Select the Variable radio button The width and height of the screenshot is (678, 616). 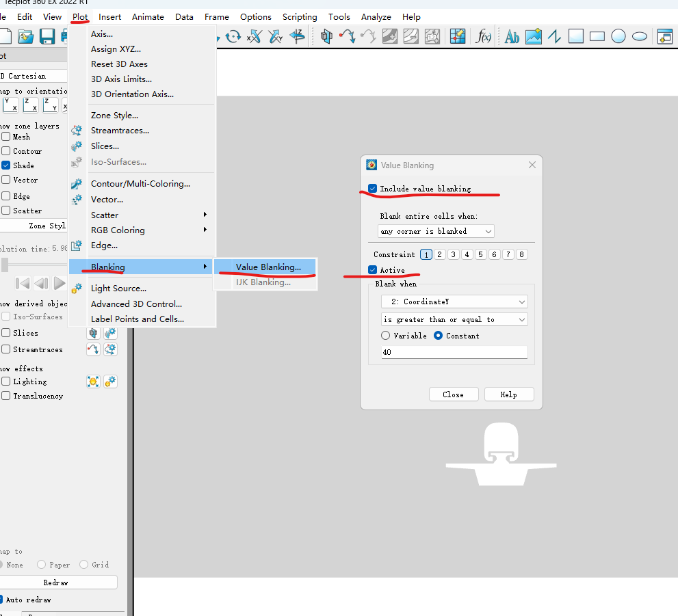[x=386, y=336]
